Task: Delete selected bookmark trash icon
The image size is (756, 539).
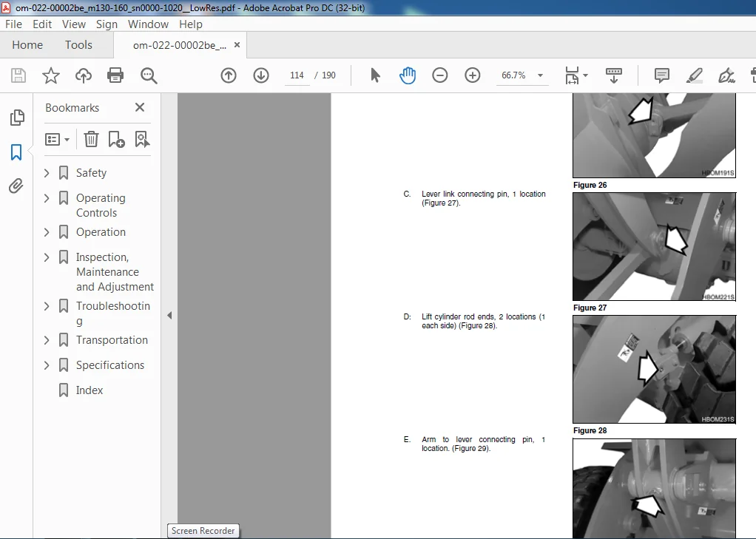Action: [x=91, y=139]
